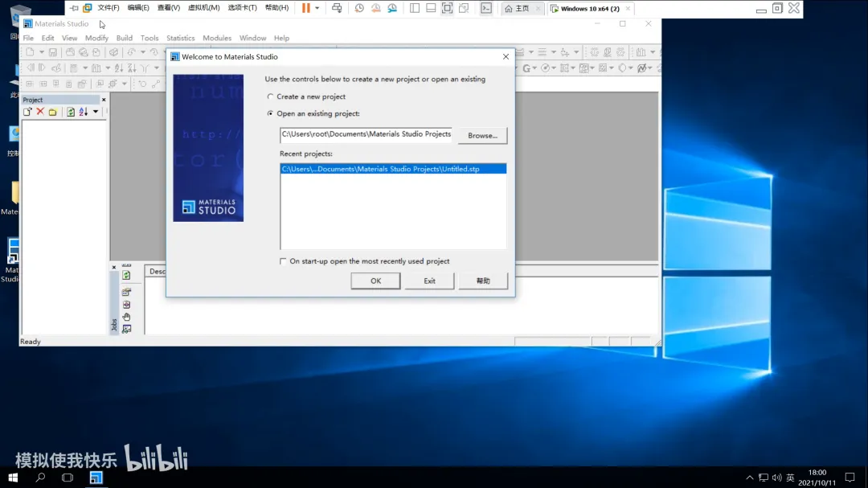The height and width of the screenshot is (488, 868).
Task: Click the Description column header in Jobs panel
Action: click(156, 272)
